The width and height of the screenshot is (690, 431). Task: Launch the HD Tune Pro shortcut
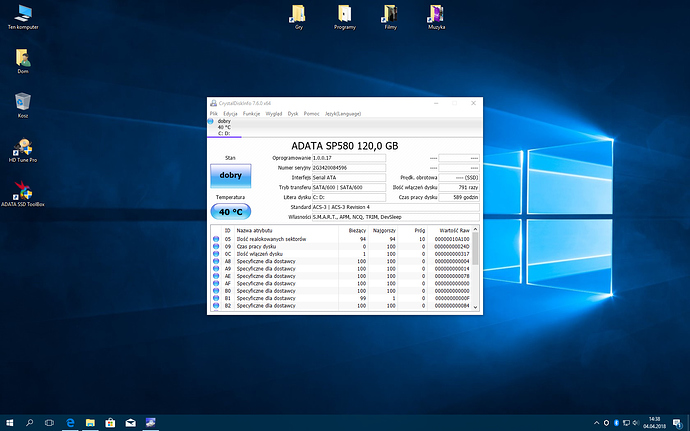coord(23,150)
